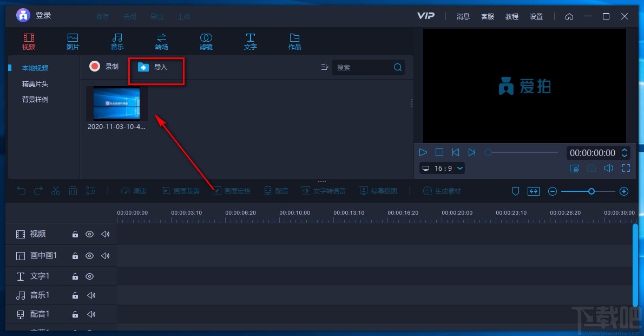644x336 pixels.
Task: Click the 生成素材 generate material tool
Action: click(x=442, y=191)
